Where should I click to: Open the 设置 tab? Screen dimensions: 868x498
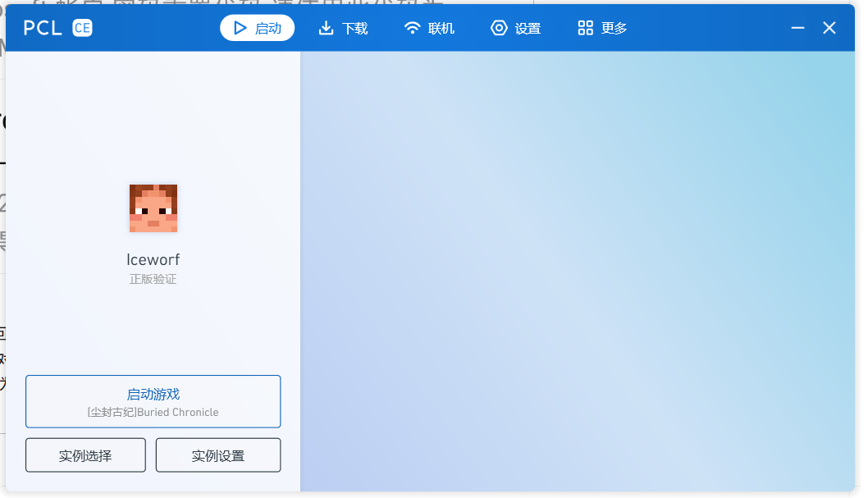click(515, 27)
